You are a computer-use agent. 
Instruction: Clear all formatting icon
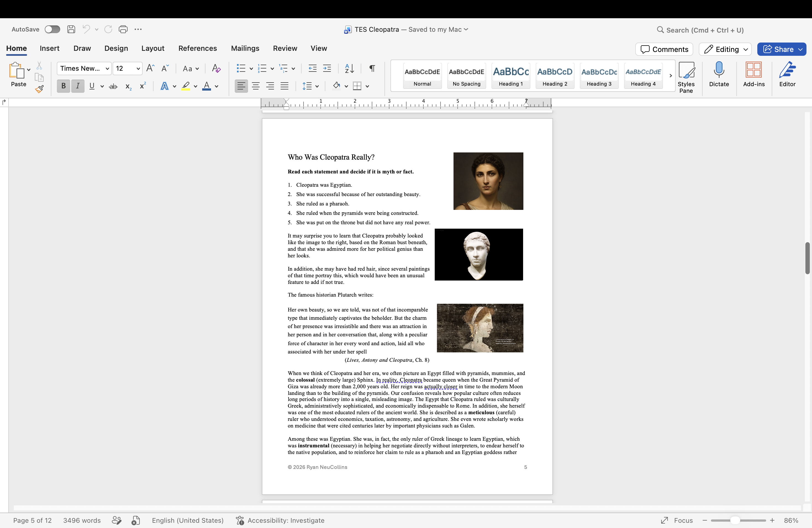point(216,68)
